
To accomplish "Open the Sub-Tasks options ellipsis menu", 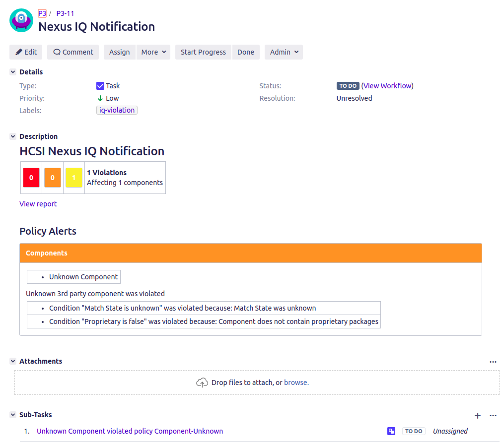I will tap(493, 415).
